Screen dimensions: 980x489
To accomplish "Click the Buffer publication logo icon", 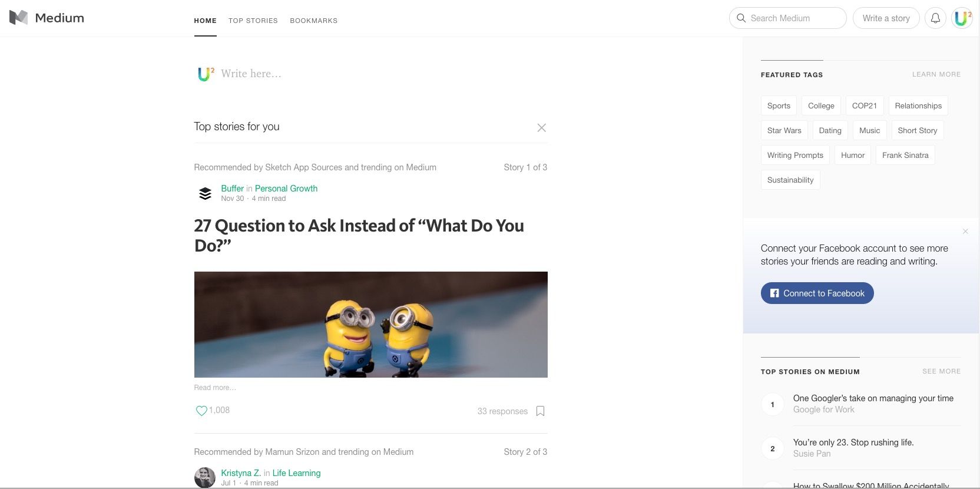I will point(205,193).
